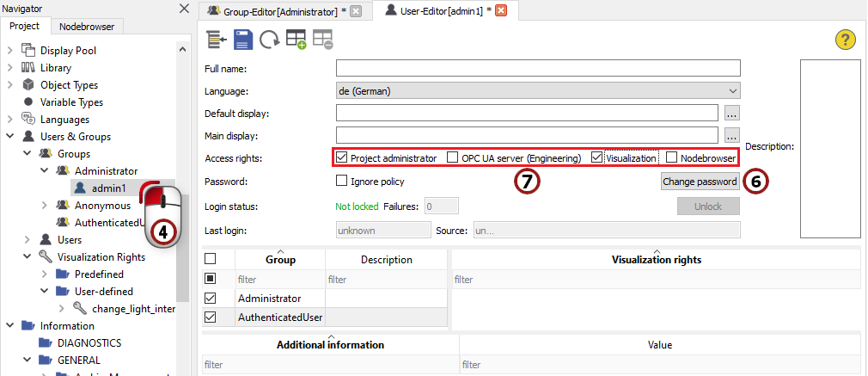The image size is (868, 376).
Task: Click the browse button next to Main display
Action: [x=731, y=135]
